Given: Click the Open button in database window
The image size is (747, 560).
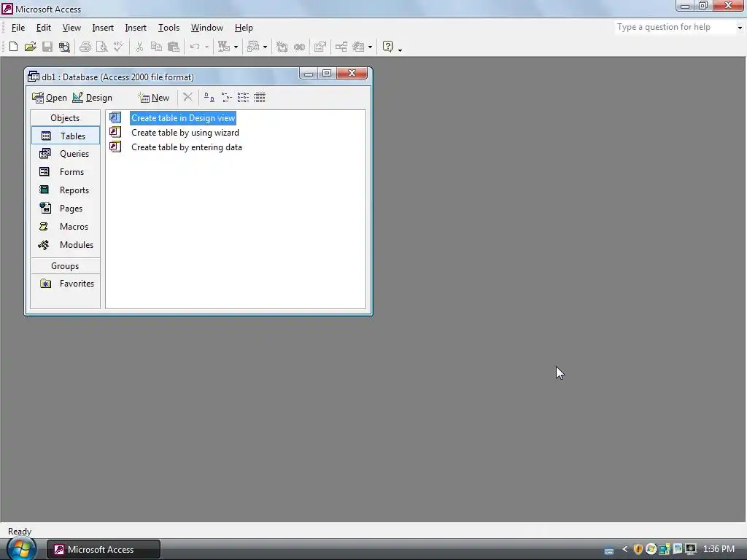Looking at the screenshot, I should tap(50, 98).
